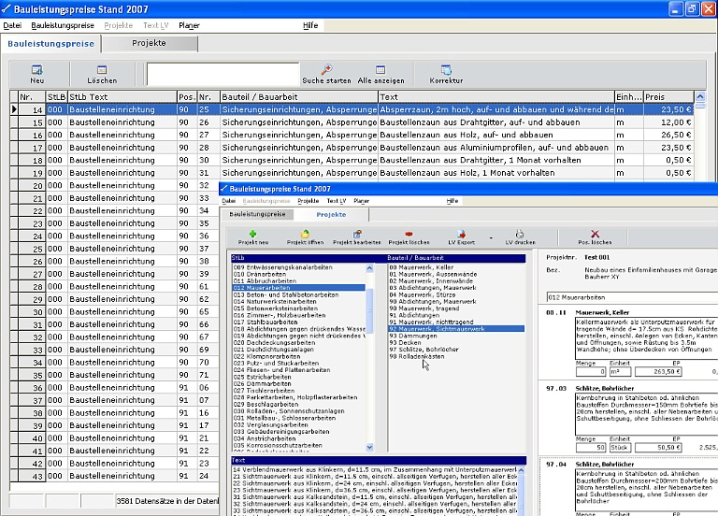Screen dimensions: 718x516
Task: Open the Datei menu in main window
Action: click(x=12, y=24)
